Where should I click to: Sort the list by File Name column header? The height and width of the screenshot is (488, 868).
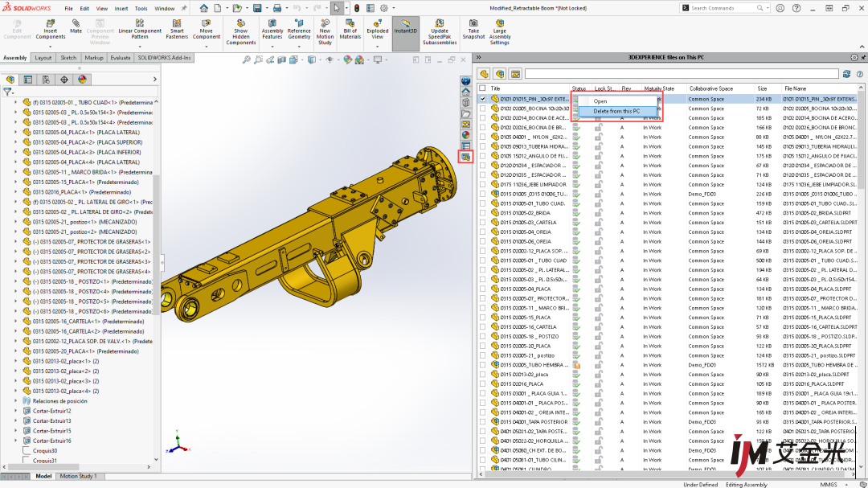(x=795, y=88)
